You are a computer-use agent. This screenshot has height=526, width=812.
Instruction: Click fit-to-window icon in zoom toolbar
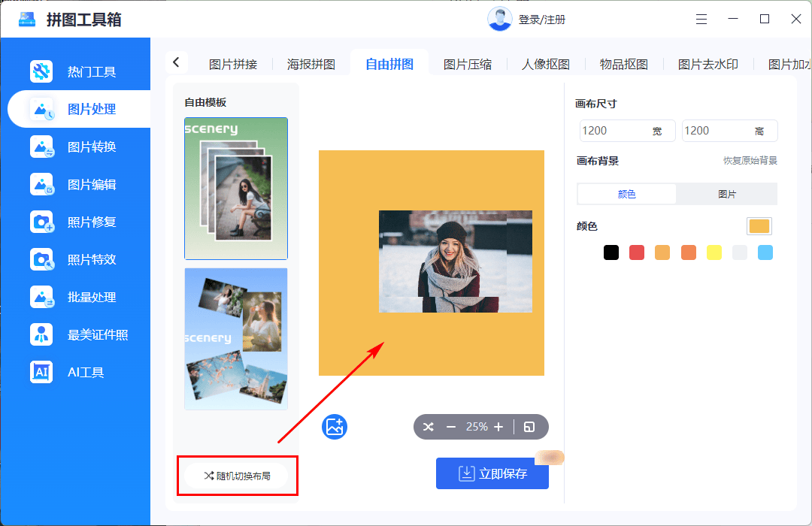click(529, 427)
